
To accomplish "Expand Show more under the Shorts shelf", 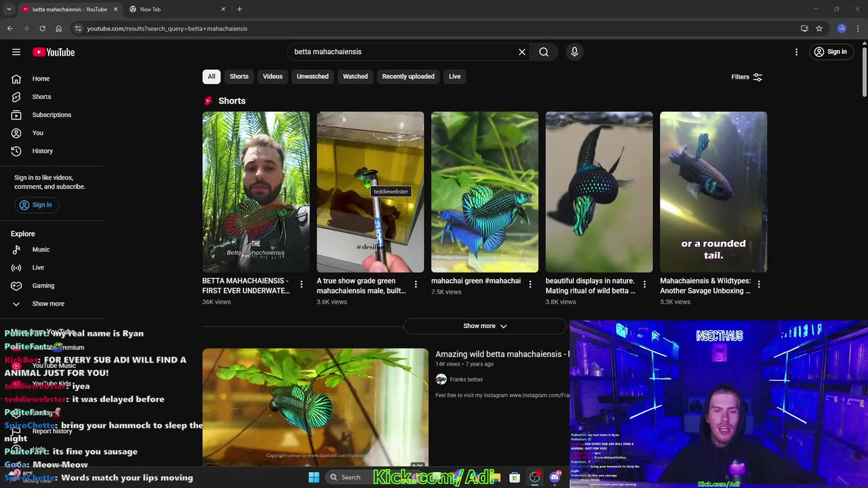I will tap(485, 326).
